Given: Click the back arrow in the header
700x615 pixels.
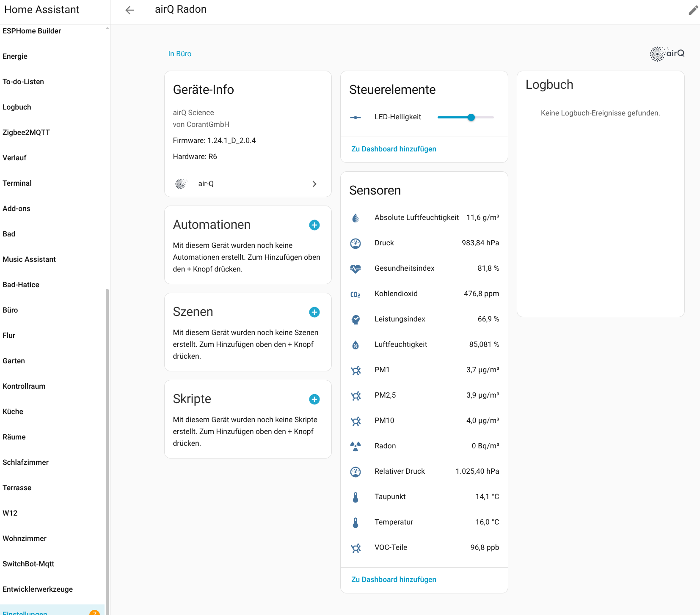Looking at the screenshot, I should [130, 10].
